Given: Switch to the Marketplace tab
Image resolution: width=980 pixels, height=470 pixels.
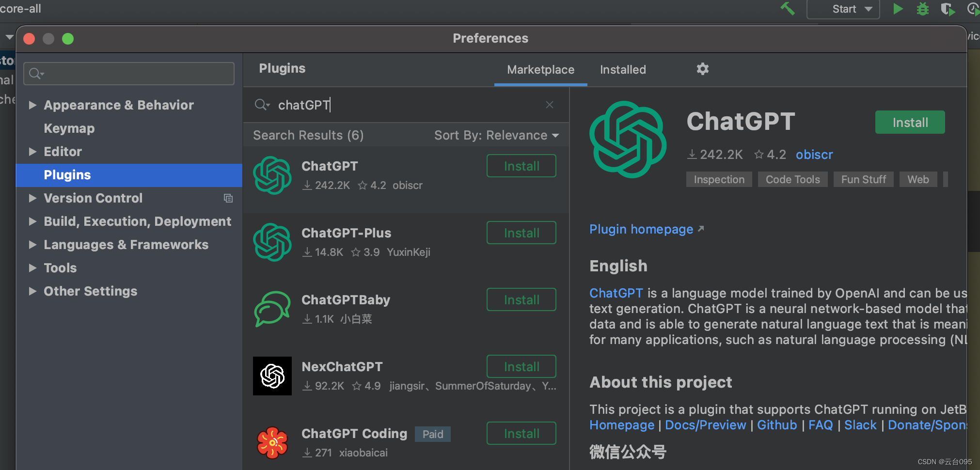Looking at the screenshot, I should (540, 70).
